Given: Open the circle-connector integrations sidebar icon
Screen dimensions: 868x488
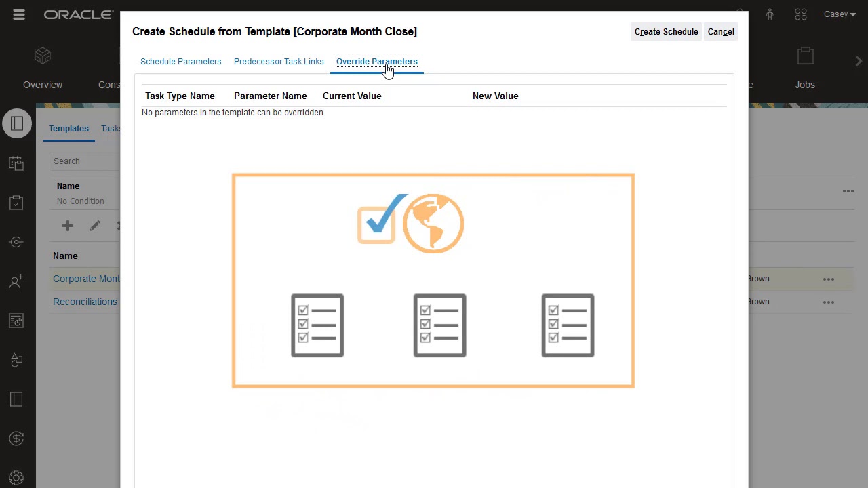Looking at the screenshot, I should [17, 242].
